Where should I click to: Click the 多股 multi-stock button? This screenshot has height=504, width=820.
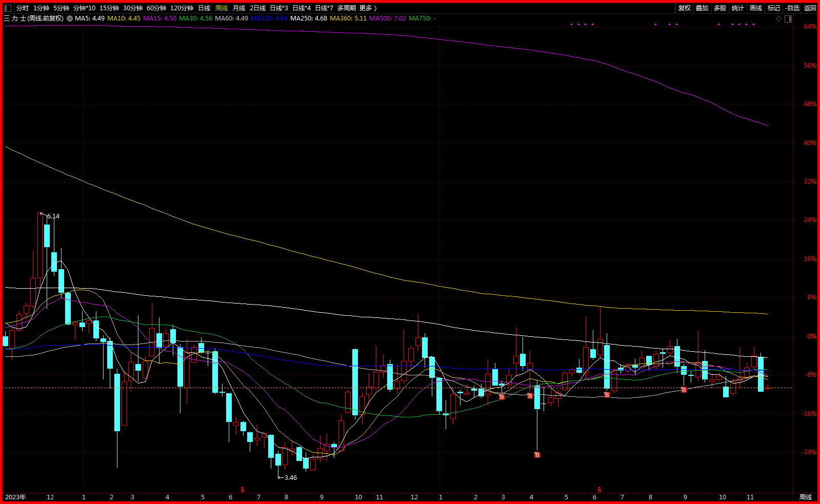pyautogui.click(x=720, y=8)
